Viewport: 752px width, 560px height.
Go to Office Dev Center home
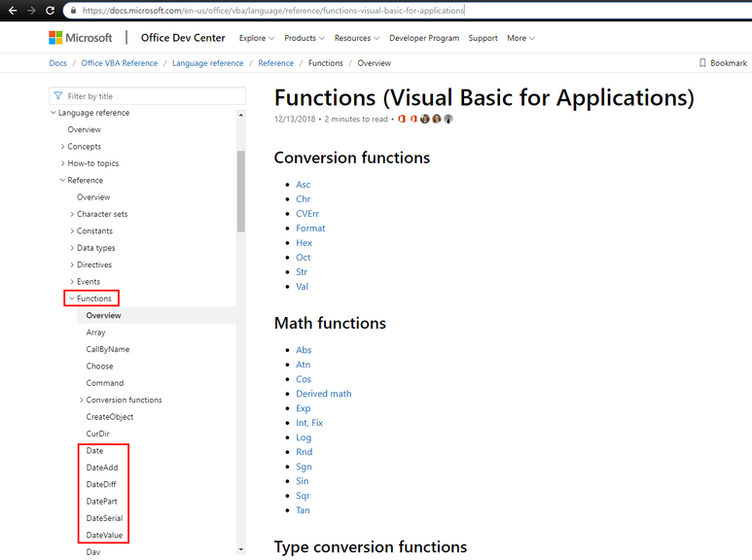coord(183,38)
